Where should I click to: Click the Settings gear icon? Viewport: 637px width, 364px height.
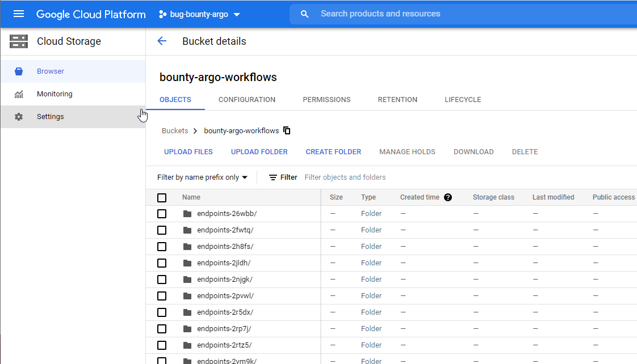pos(19,117)
